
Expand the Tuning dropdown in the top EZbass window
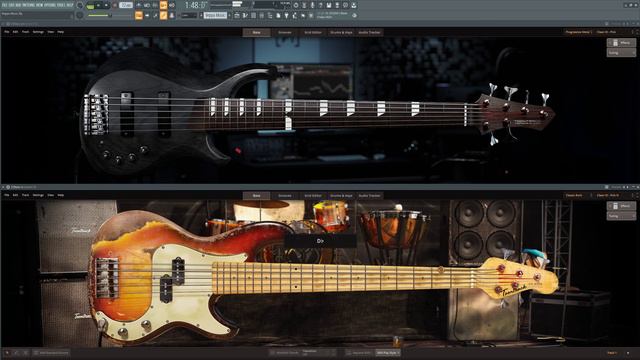[x=621, y=53]
